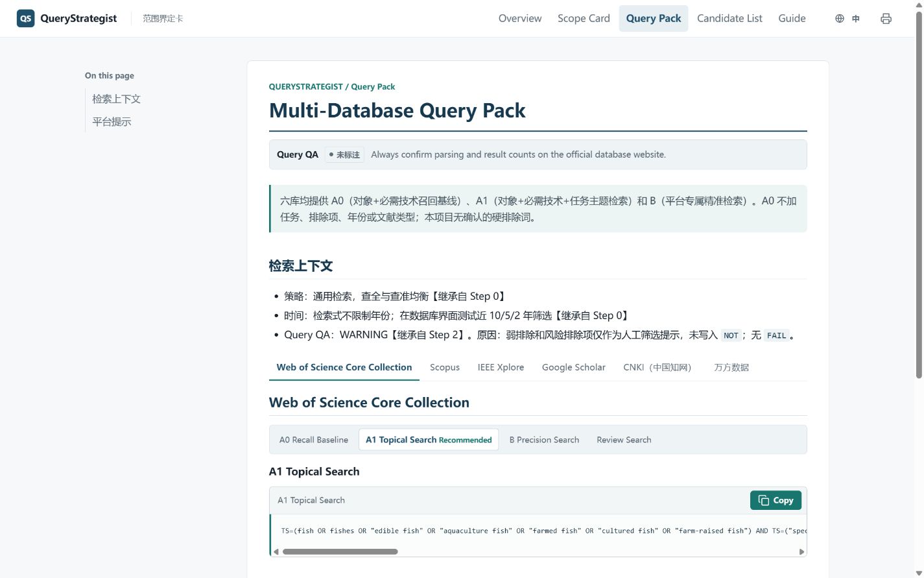924x578 pixels.
Task: Click the horizontal query scrollbar thumb
Action: (340, 552)
